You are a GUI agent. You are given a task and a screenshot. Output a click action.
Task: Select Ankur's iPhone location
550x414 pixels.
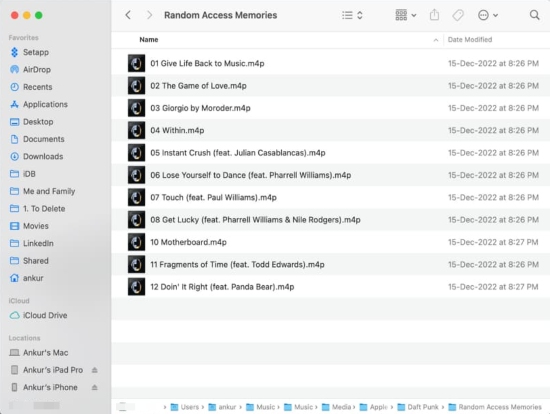click(44, 387)
